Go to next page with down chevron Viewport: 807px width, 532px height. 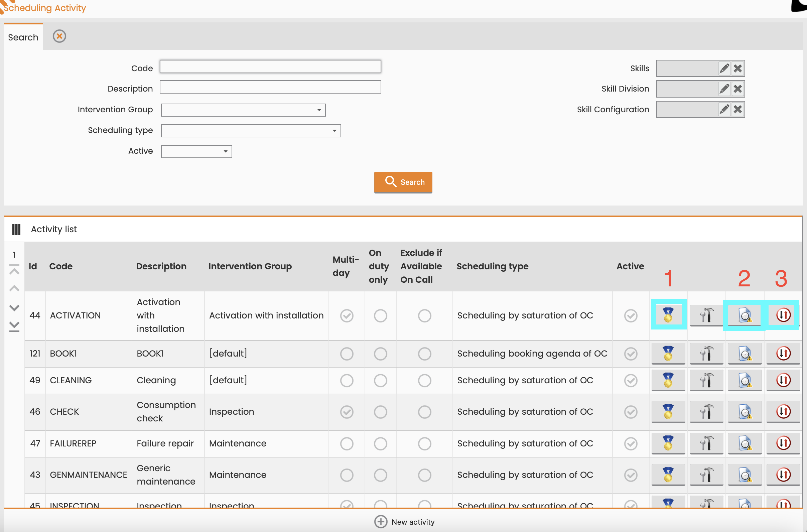pos(14,308)
